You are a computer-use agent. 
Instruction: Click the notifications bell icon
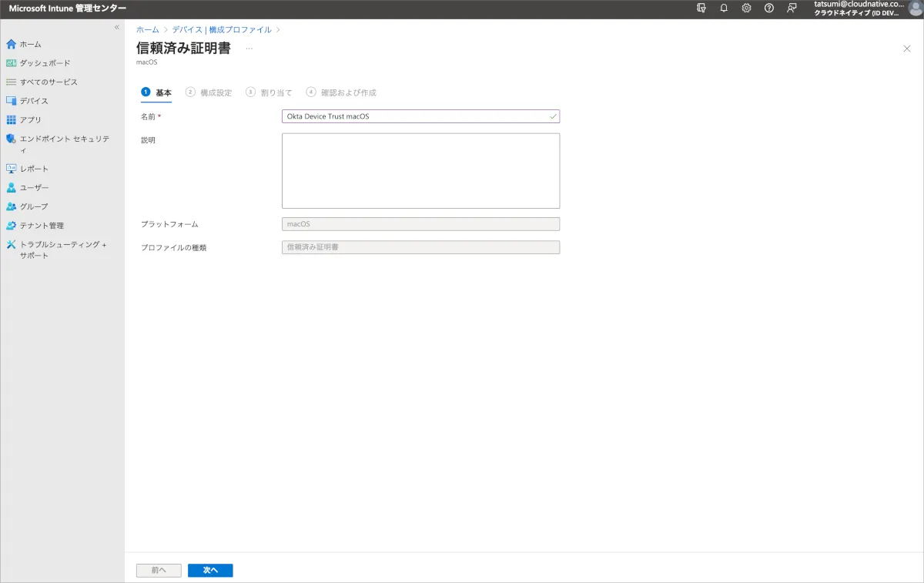point(724,8)
